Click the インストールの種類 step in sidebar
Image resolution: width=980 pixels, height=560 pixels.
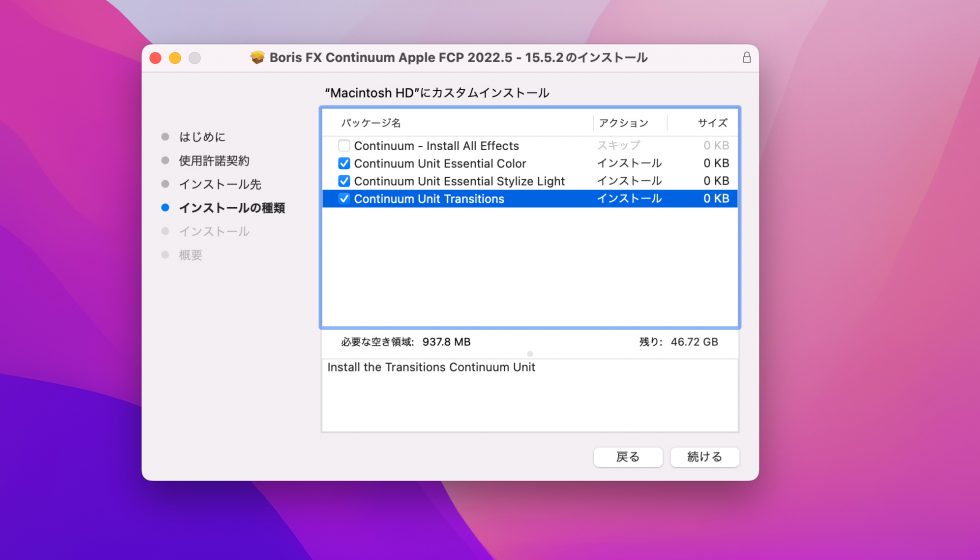click(x=232, y=208)
